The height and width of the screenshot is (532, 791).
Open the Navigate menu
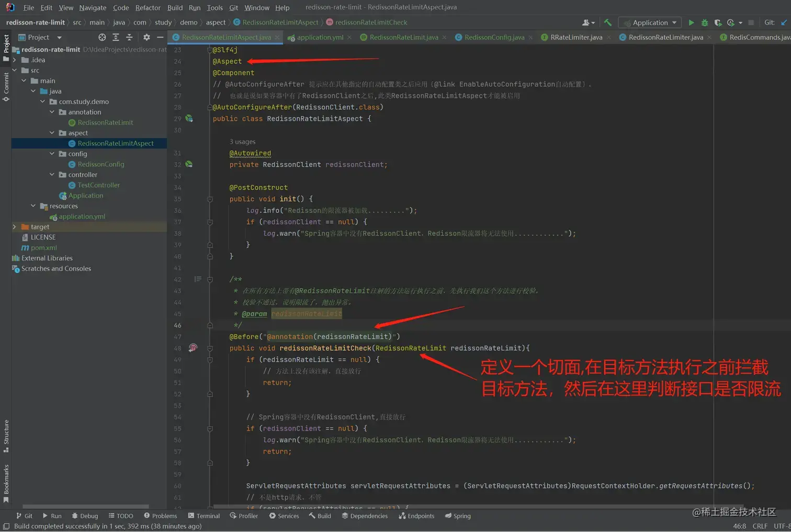pyautogui.click(x=93, y=7)
